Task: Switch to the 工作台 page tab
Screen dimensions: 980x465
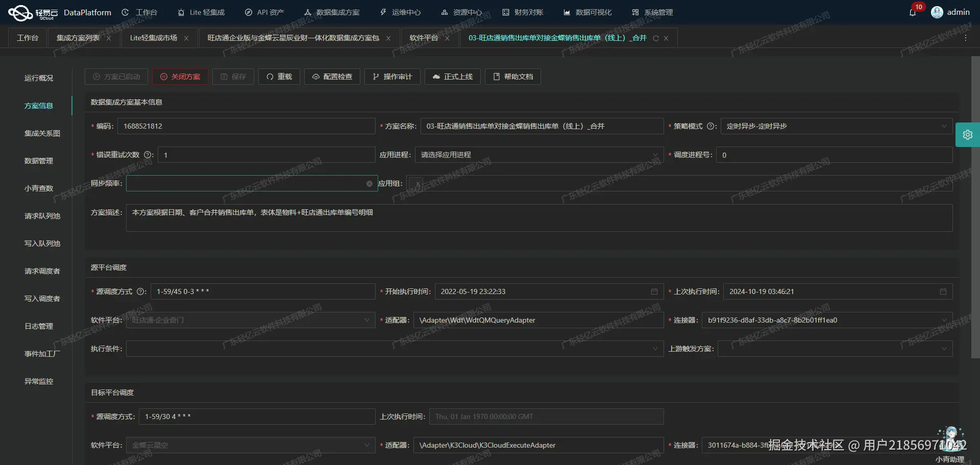Action: coord(28,38)
